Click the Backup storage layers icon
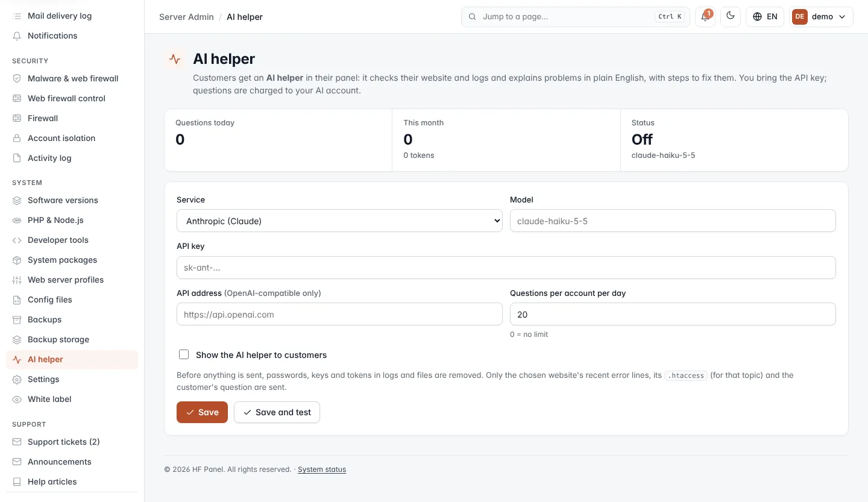 (x=17, y=339)
